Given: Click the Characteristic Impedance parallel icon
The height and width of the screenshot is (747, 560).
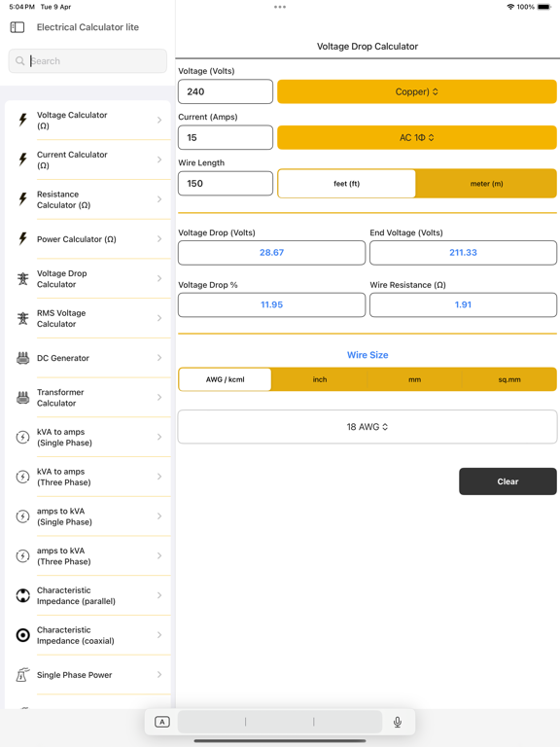Looking at the screenshot, I should pyautogui.click(x=23, y=595).
